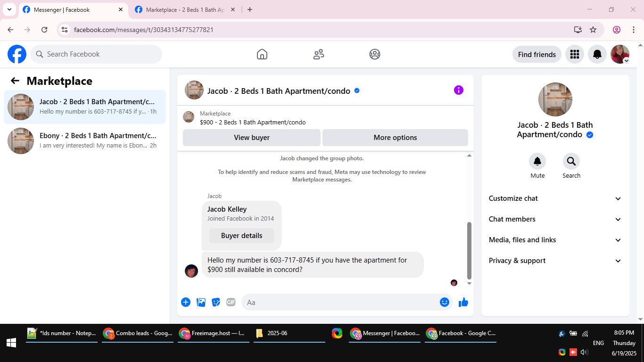Screen dimensions: 644x362
Task: Click the chat messages scrollbar
Action: tap(469, 250)
